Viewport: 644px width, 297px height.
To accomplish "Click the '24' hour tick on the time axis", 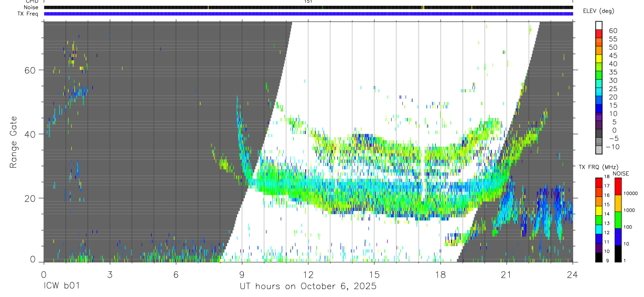I will coord(573,274).
